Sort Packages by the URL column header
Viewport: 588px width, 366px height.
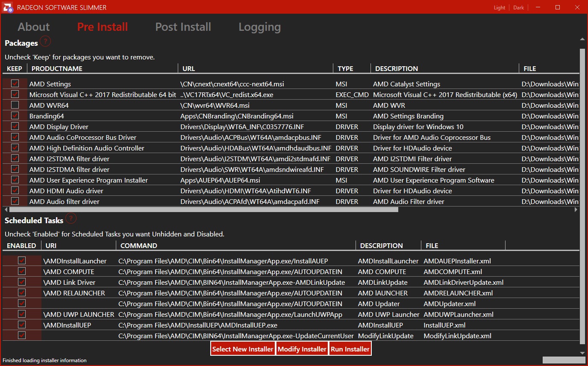pos(256,68)
